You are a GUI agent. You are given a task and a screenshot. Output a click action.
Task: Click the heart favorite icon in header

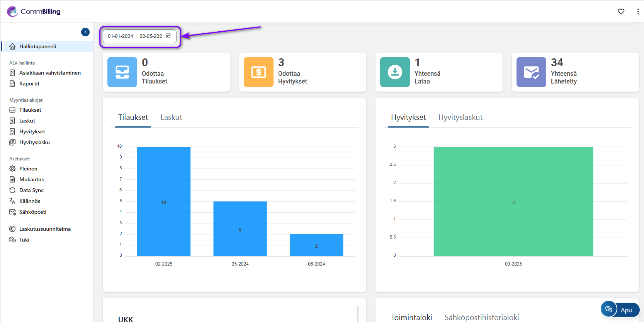[x=621, y=12]
